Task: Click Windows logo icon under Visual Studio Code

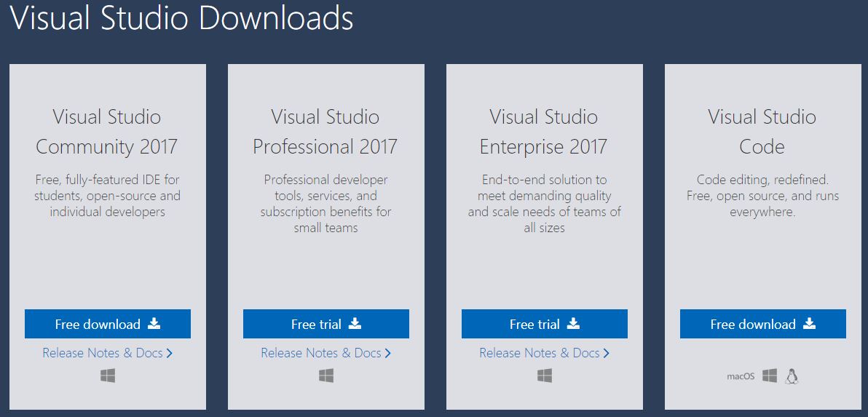Action: tap(770, 376)
